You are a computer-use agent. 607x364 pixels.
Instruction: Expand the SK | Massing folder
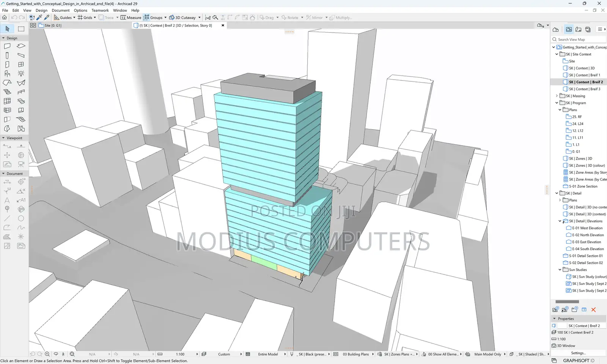point(557,96)
